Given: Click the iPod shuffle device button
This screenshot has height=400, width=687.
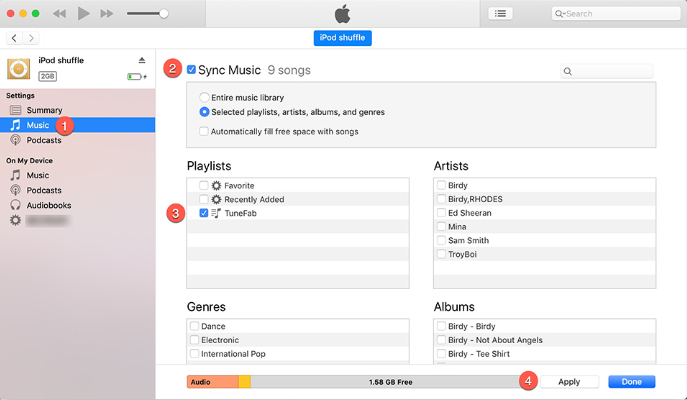Looking at the screenshot, I should (343, 38).
